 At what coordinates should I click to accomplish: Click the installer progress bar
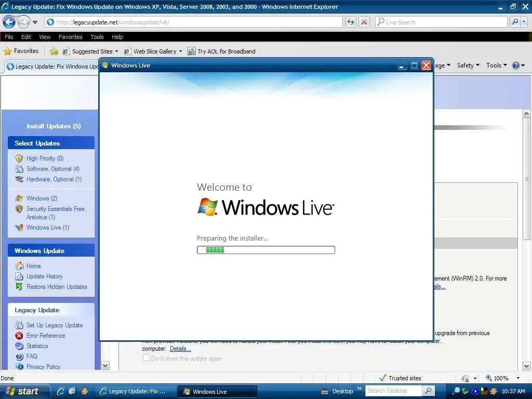pos(265,250)
